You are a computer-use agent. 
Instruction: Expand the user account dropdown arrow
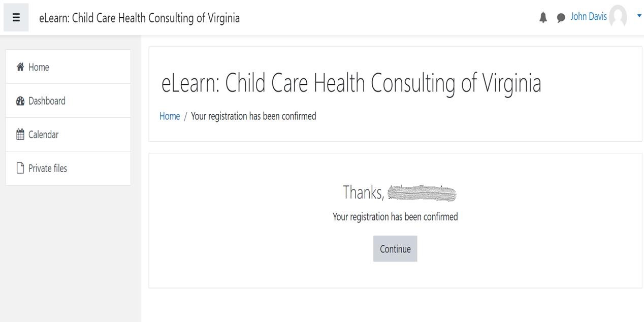pos(639,15)
